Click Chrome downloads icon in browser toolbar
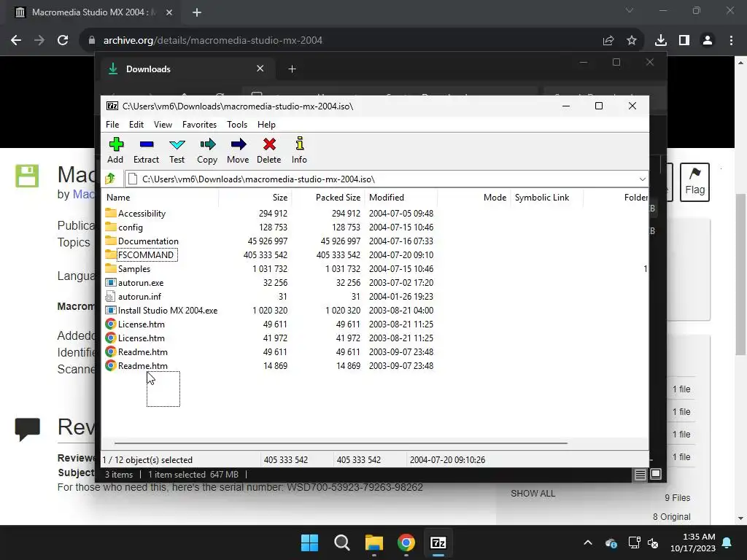747x560 pixels. click(661, 41)
